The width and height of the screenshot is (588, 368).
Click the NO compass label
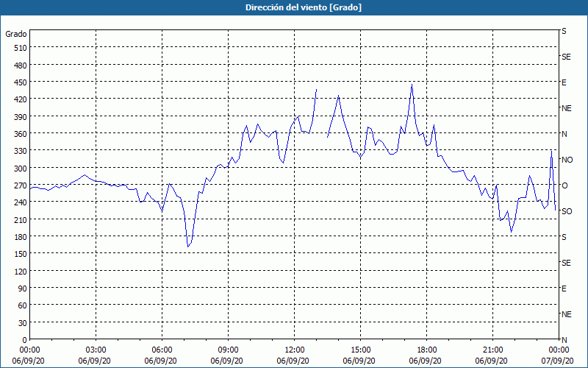(567, 160)
